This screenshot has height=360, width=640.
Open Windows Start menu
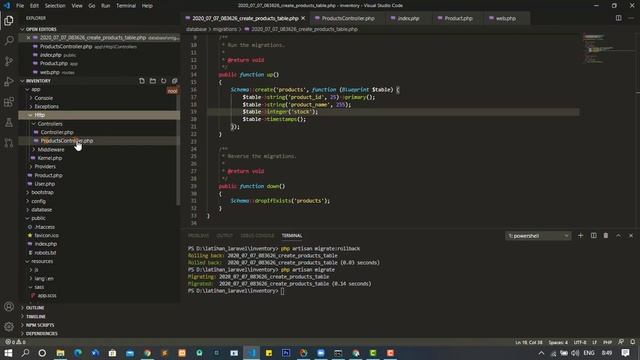click(x=8, y=353)
